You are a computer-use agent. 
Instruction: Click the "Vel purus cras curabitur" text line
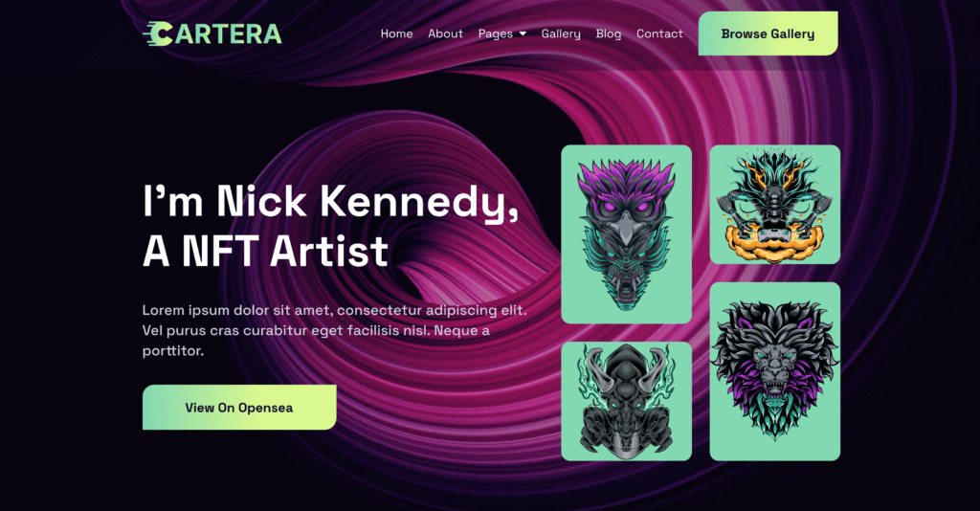point(316,330)
